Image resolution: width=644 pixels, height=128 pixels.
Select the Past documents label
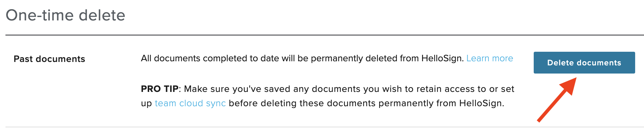[x=49, y=59]
